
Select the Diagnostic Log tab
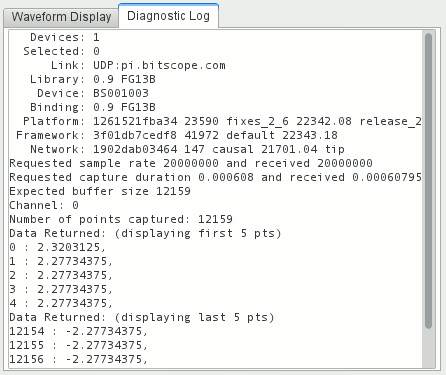tap(168, 16)
